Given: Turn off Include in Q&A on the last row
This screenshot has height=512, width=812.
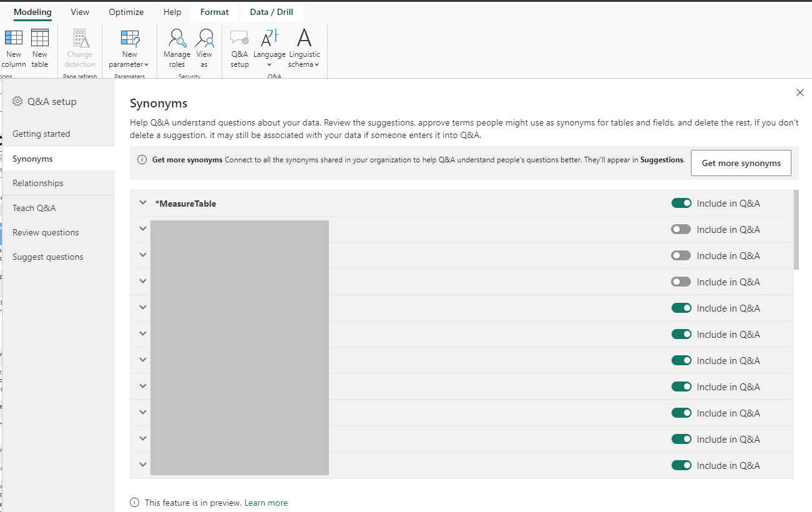Looking at the screenshot, I should [x=682, y=465].
